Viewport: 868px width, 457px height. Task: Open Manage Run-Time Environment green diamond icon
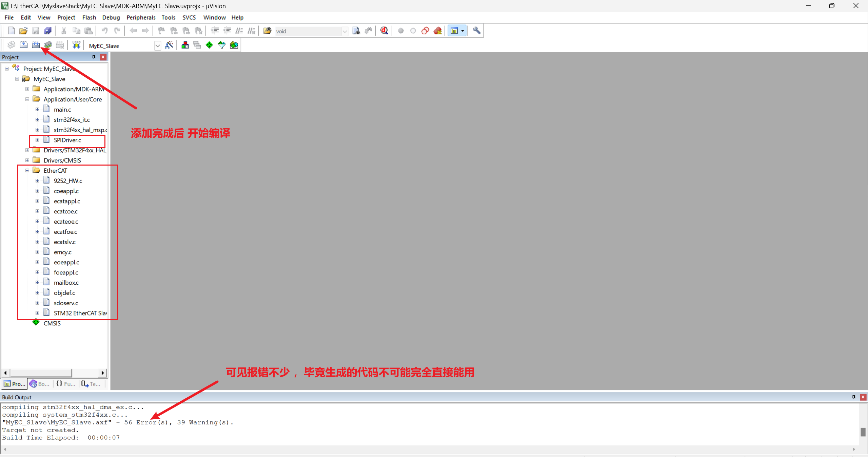209,45
